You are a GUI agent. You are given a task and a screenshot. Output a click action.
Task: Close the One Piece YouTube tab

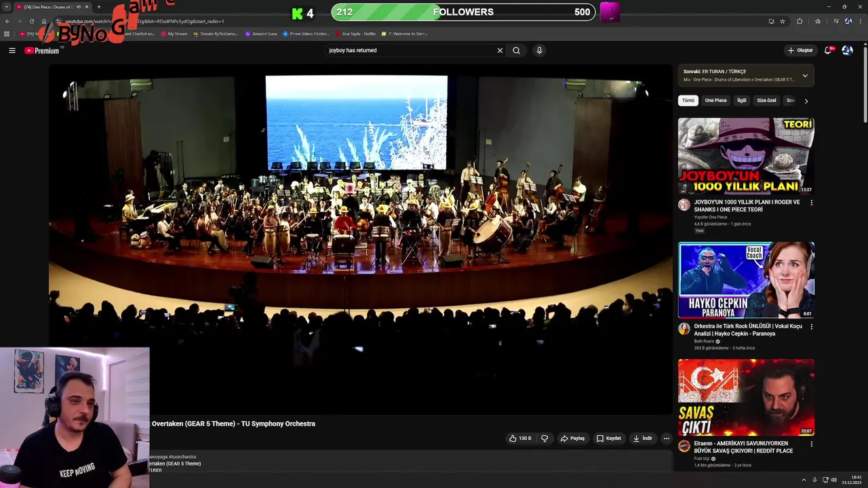(87, 7)
